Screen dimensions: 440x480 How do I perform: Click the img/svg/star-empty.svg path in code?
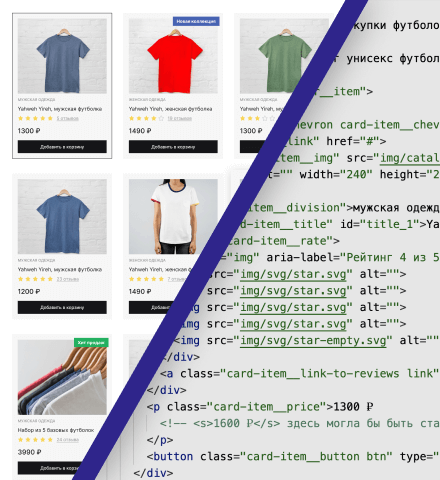click(313, 341)
